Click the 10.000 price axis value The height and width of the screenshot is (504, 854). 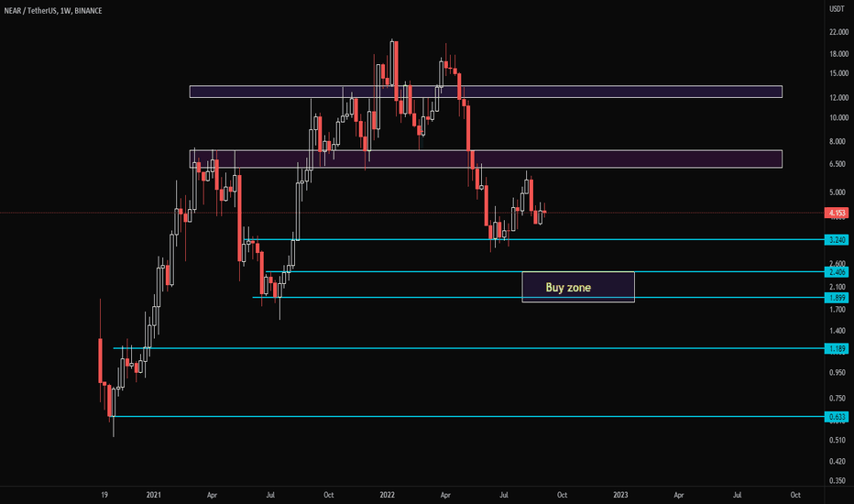click(x=838, y=117)
